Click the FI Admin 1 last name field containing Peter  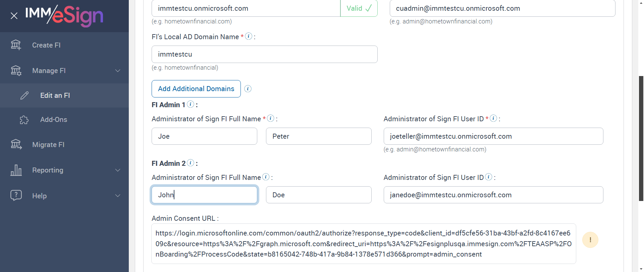point(318,136)
